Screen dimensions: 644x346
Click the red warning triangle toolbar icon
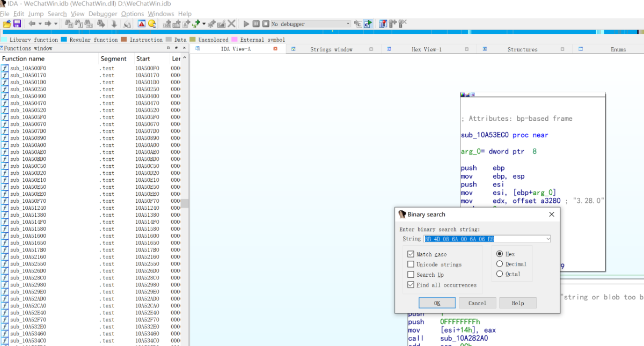[x=141, y=24]
